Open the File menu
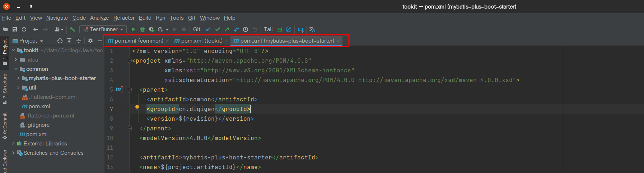Viewport: 644px width, 173px height. coord(6,18)
